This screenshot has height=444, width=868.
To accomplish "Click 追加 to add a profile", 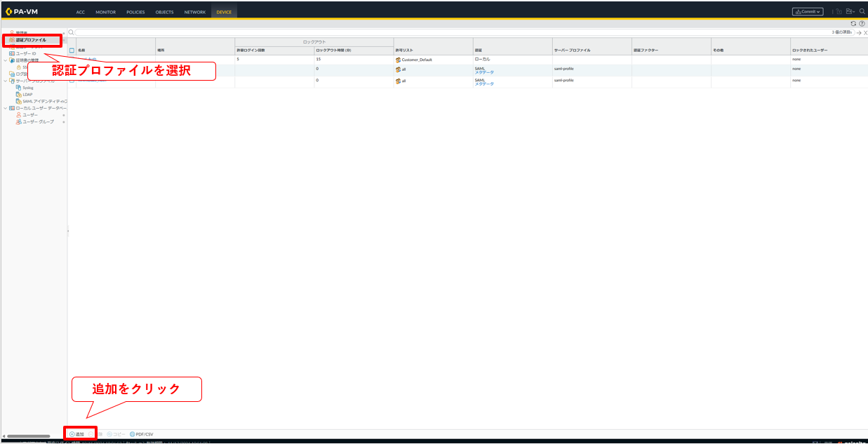I will click(76, 434).
